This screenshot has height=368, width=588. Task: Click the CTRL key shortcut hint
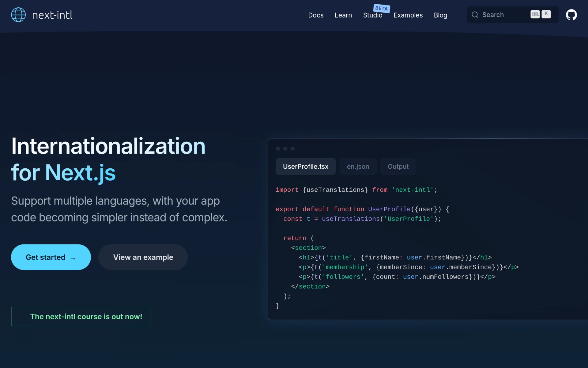[x=535, y=14]
